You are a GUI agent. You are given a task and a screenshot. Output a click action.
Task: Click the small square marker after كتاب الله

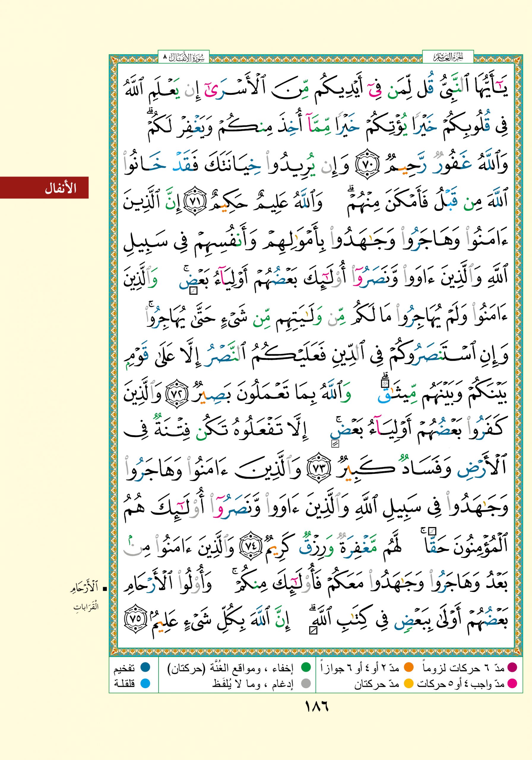(313, 631)
